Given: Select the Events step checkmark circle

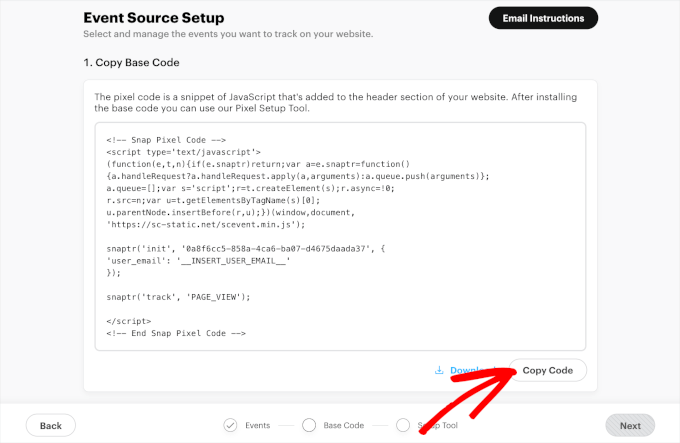Looking at the screenshot, I should click(x=230, y=425).
